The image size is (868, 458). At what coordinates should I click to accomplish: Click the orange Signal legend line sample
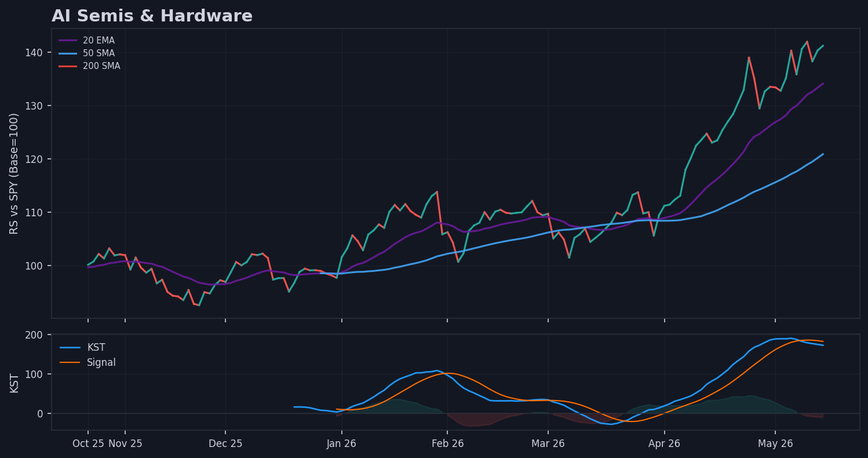[x=70, y=363]
